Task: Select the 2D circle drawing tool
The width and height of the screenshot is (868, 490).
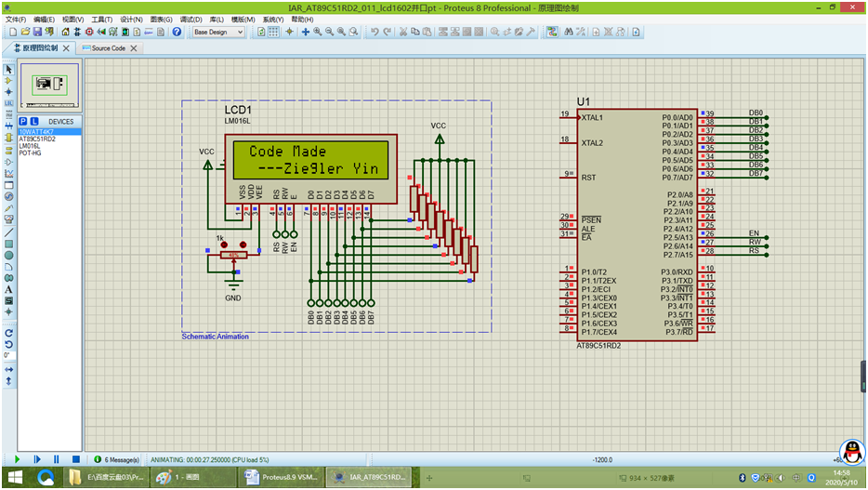Action: point(9,256)
